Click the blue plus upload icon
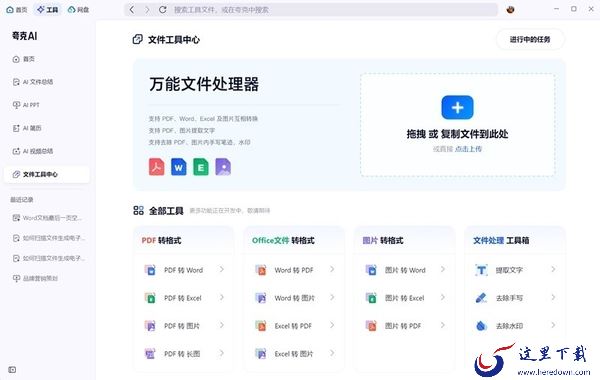Screen dimensions: 600x380 point(457,108)
